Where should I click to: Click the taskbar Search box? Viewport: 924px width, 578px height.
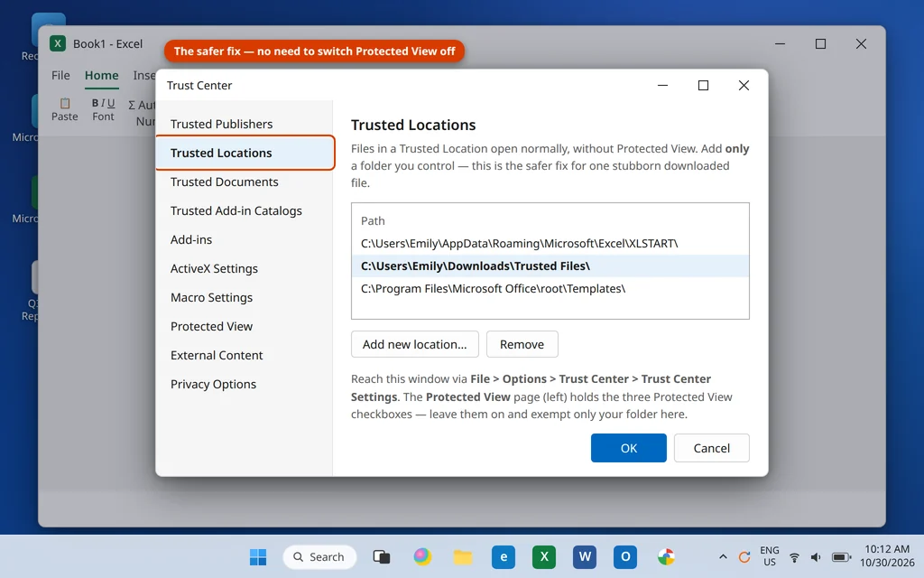(319, 556)
